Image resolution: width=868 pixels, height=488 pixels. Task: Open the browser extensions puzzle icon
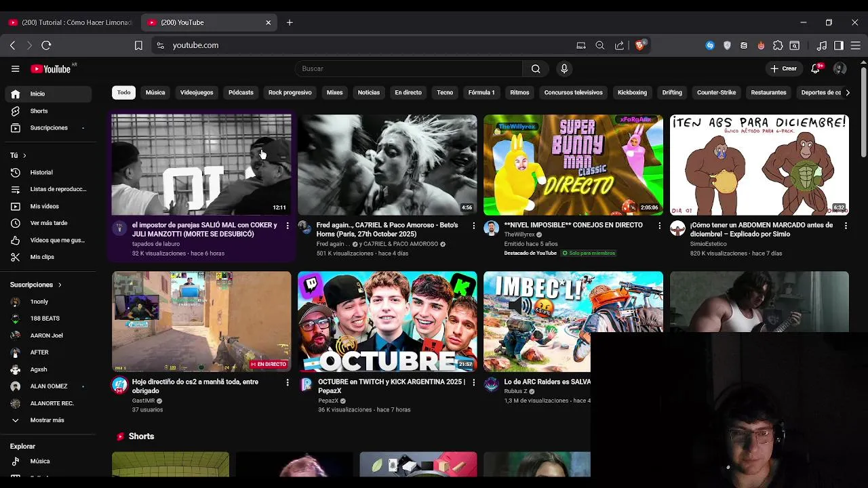778,45
